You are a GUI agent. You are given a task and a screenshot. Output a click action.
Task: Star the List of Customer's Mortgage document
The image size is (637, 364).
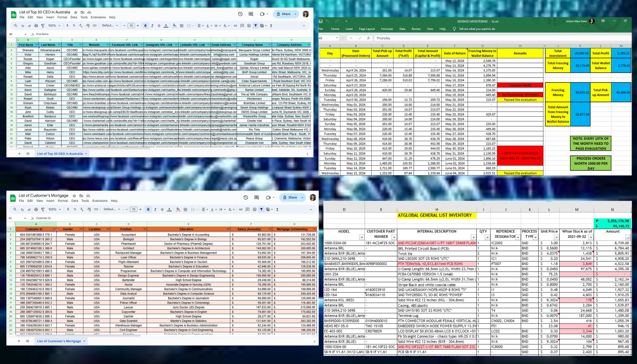(x=74, y=196)
